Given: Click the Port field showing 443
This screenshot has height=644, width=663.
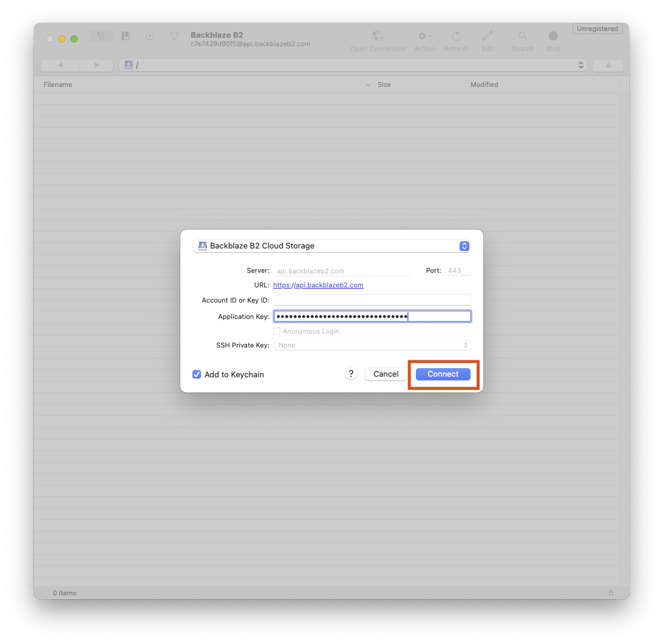Looking at the screenshot, I should coord(458,271).
